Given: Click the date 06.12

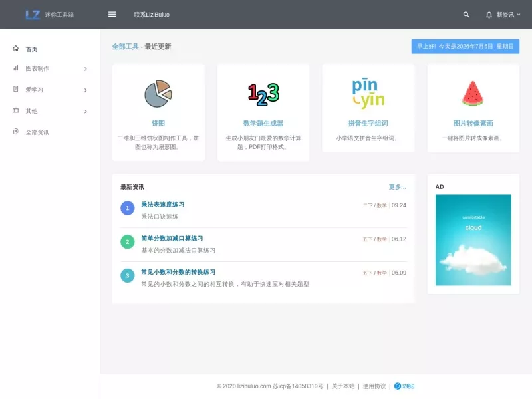Looking at the screenshot, I should pos(398,239).
